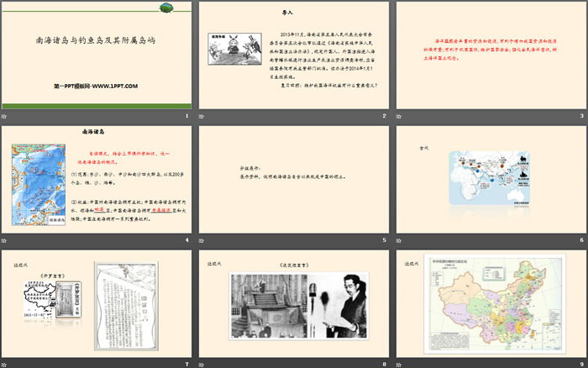The width and height of the screenshot is (588, 368).
Task: Click the transition icon below slide 8
Action: coord(202,364)
